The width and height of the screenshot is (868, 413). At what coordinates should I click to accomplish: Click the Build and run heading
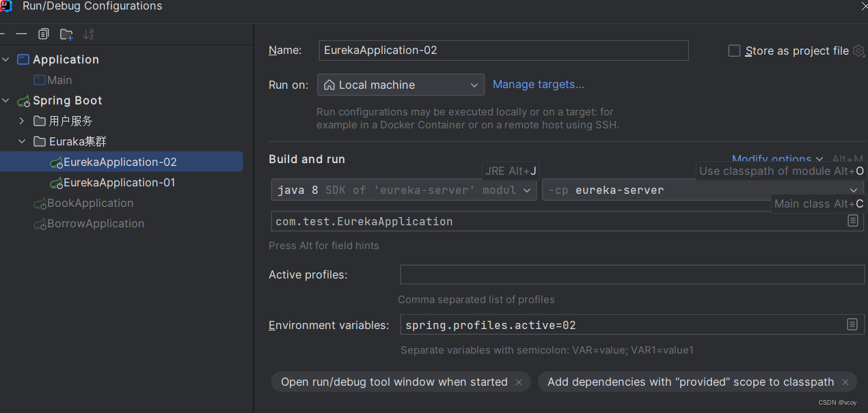point(307,159)
